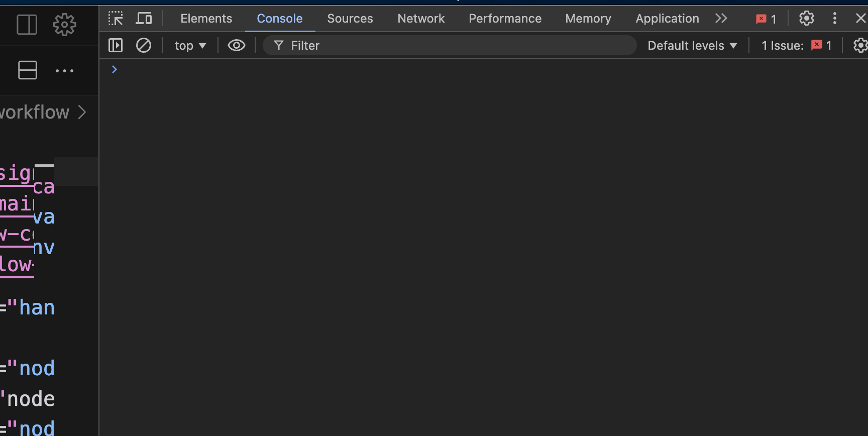Screen dimensions: 868x436
Task: Open the Network tab
Action: pos(421,19)
